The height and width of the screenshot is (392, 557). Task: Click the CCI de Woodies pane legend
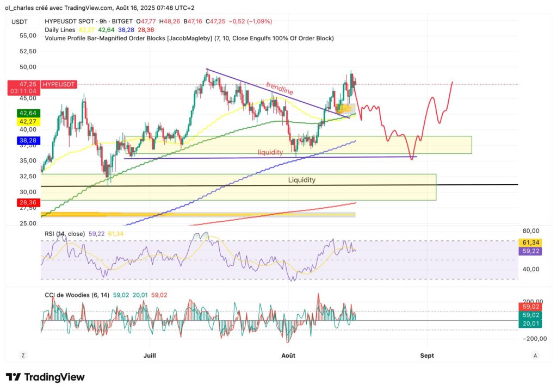click(x=76, y=294)
